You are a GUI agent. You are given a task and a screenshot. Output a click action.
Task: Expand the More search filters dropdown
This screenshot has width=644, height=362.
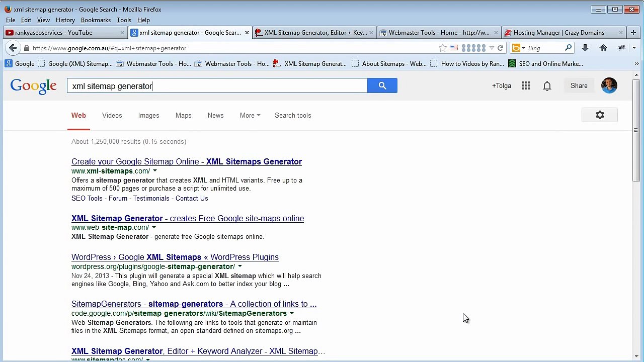click(x=250, y=116)
